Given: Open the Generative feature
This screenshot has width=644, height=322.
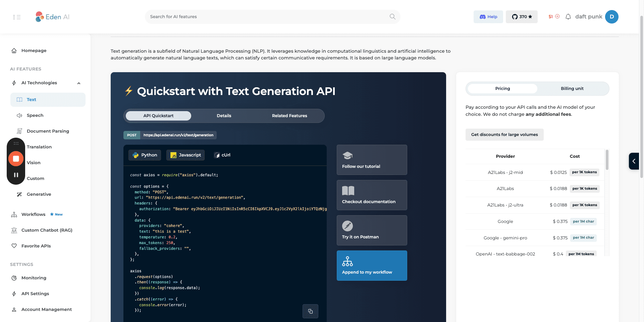Looking at the screenshot, I should [39, 194].
